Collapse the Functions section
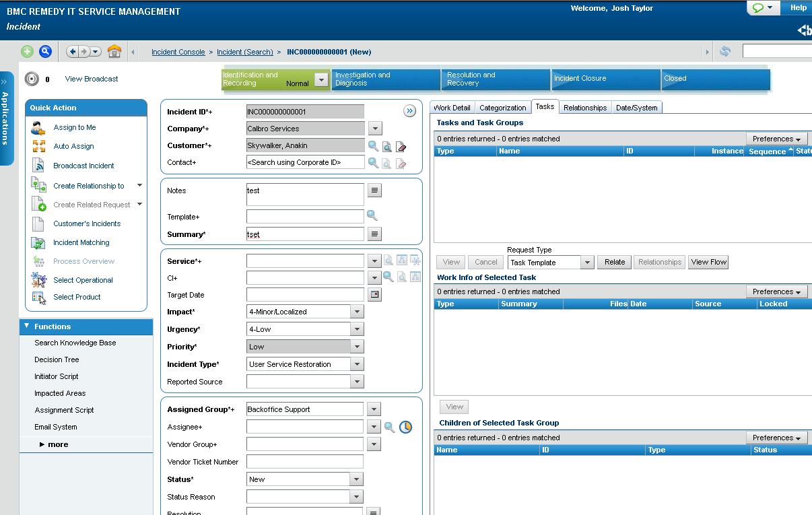The height and width of the screenshot is (515, 812). 27,327
